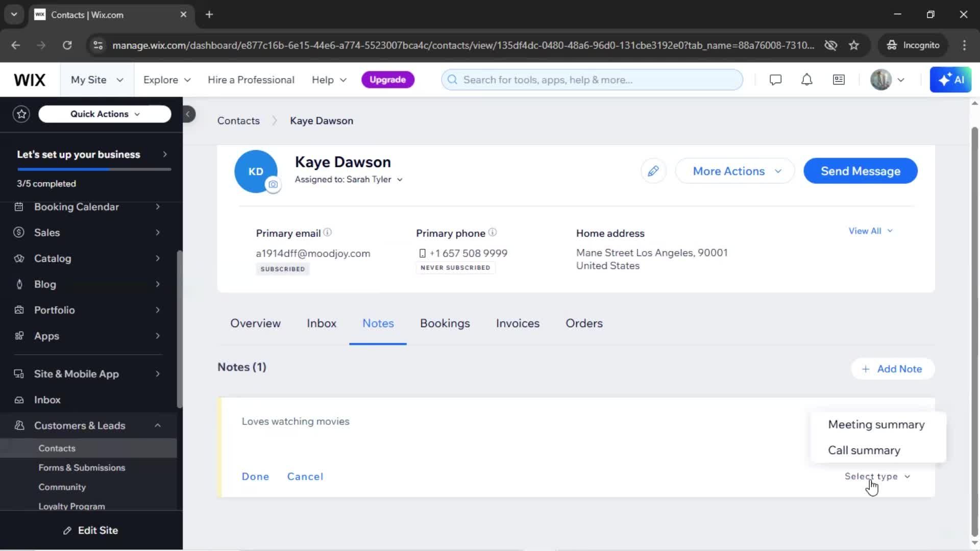Click the search tools input field
The width and height of the screenshot is (980, 551).
[592, 80]
